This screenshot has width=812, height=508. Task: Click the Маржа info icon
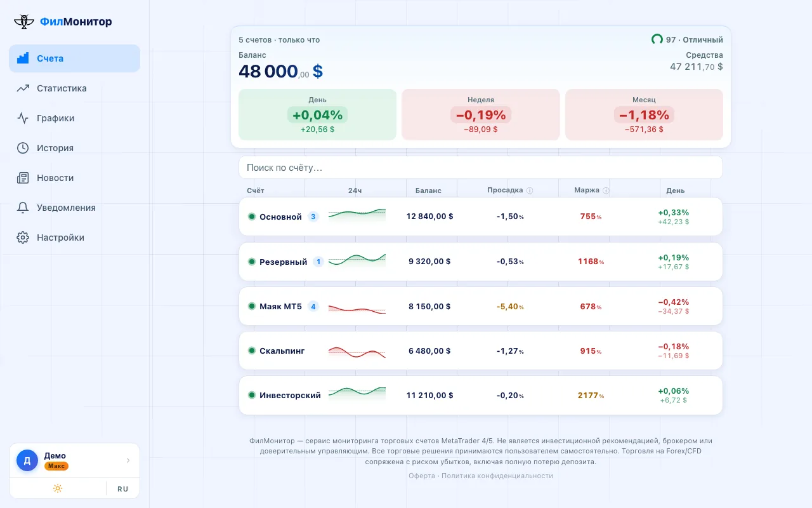[606, 190]
